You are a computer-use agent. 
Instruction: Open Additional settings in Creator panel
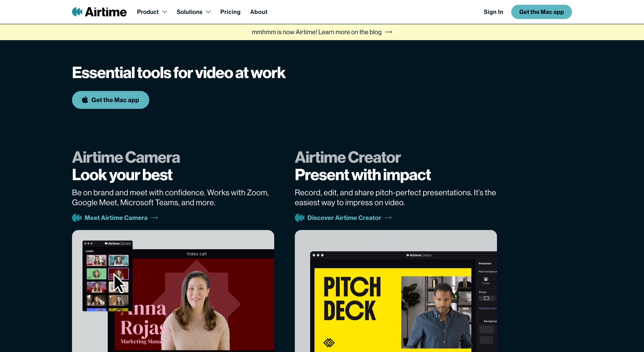click(487, 308)
